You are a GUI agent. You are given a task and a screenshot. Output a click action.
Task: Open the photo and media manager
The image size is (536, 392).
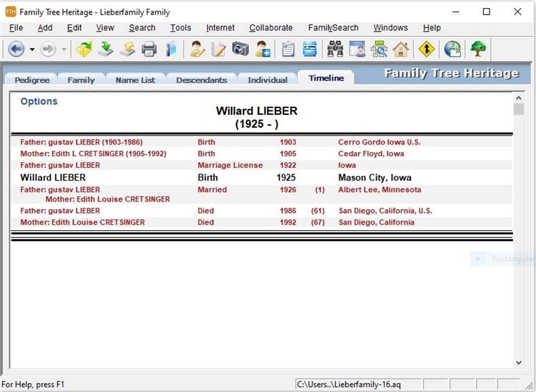point(240,49)
